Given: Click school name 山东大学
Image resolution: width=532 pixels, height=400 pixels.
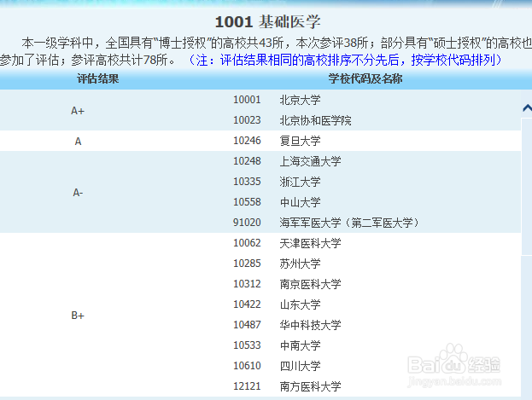Looking at the screenshot, I should 300,304.
